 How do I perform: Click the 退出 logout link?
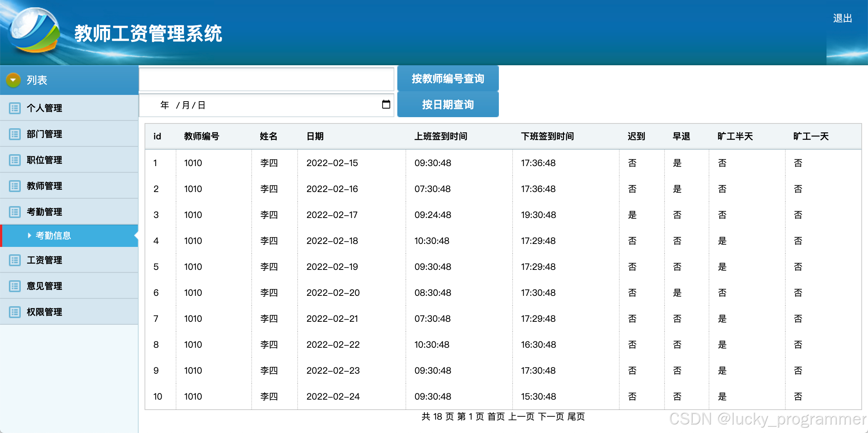click(x=842, y=18)
